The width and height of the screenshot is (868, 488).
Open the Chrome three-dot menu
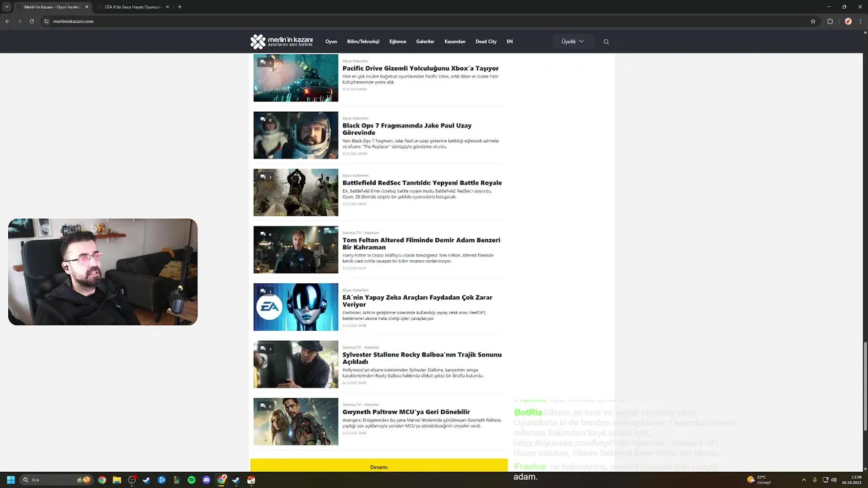click(860, 21)
